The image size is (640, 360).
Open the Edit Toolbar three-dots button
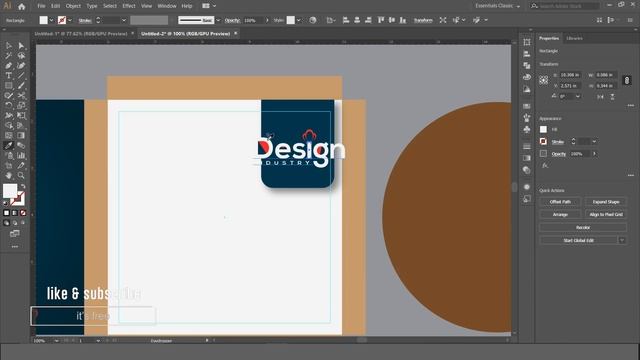15,247
